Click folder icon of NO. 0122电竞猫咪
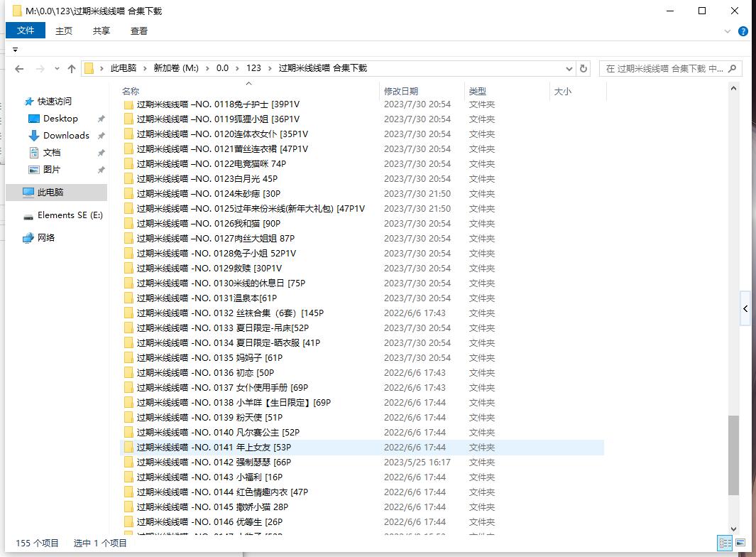The height and width of the screenshot is (557, 756). [128, 164]
